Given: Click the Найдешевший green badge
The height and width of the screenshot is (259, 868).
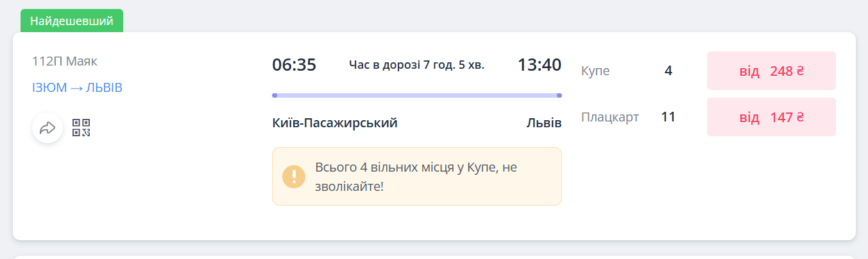Looking at the screenshot, I should (71, 21).
